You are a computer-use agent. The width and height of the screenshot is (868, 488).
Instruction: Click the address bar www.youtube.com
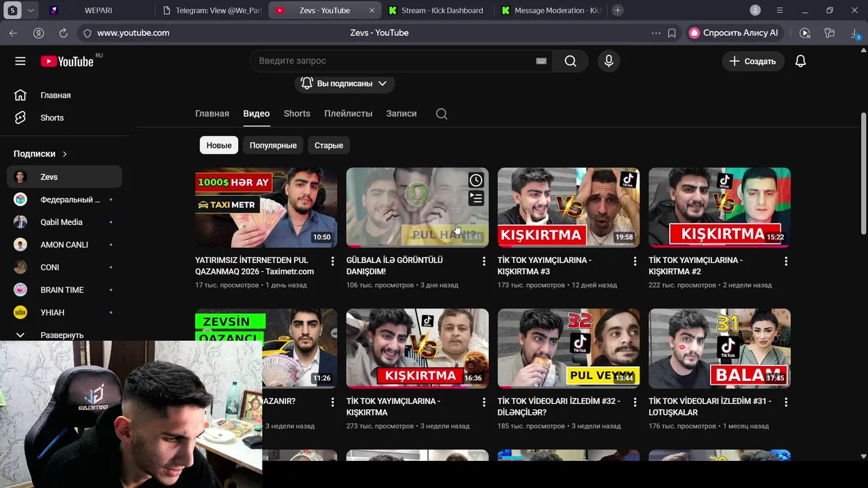click(134, 33)
